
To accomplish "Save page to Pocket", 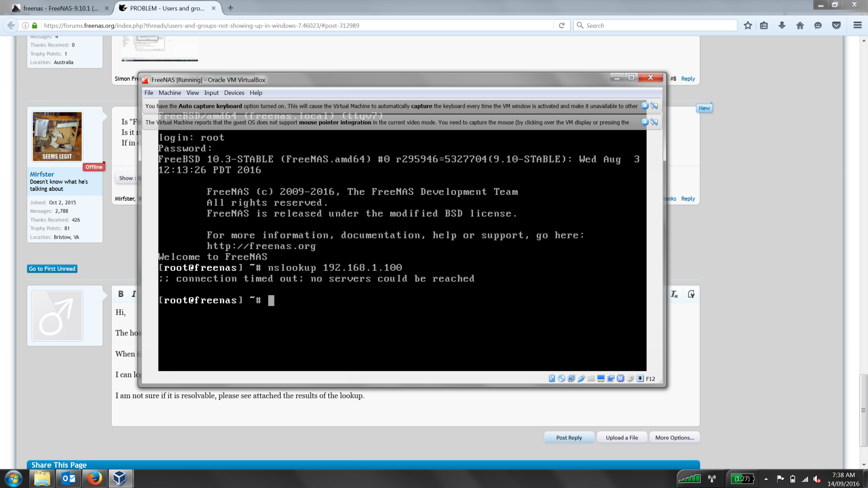I will tap(836, 25).
